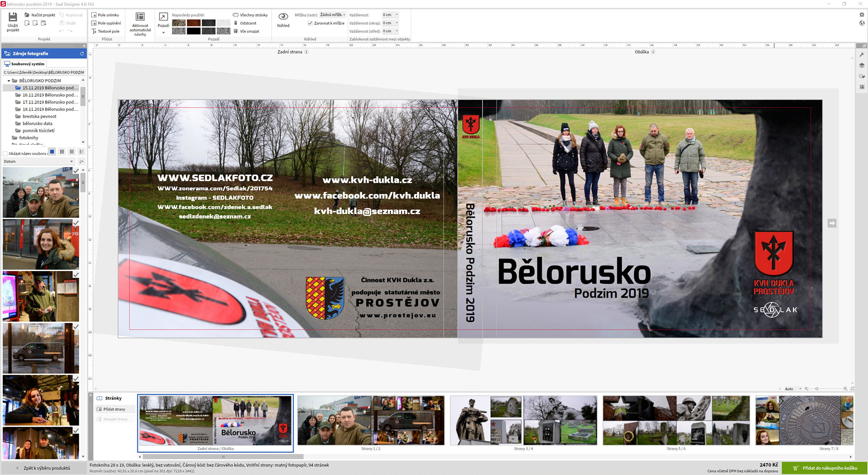
Task: Click the Uložit projekt save icon
Action: [13, 17]
